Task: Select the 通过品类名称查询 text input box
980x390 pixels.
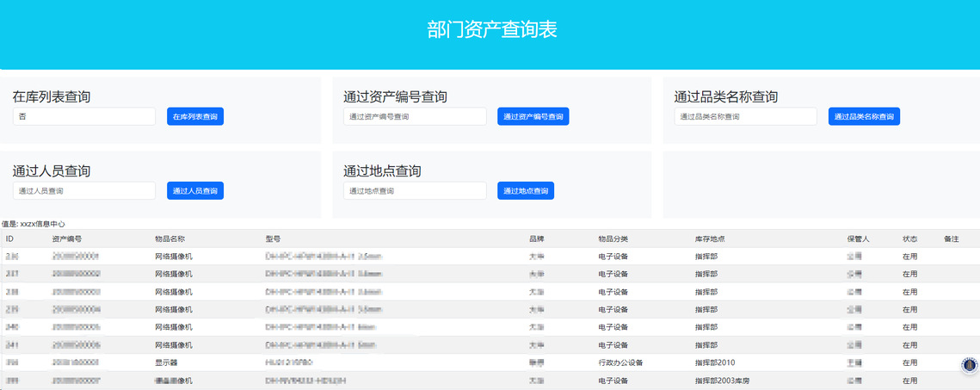Action: point(745,116)
